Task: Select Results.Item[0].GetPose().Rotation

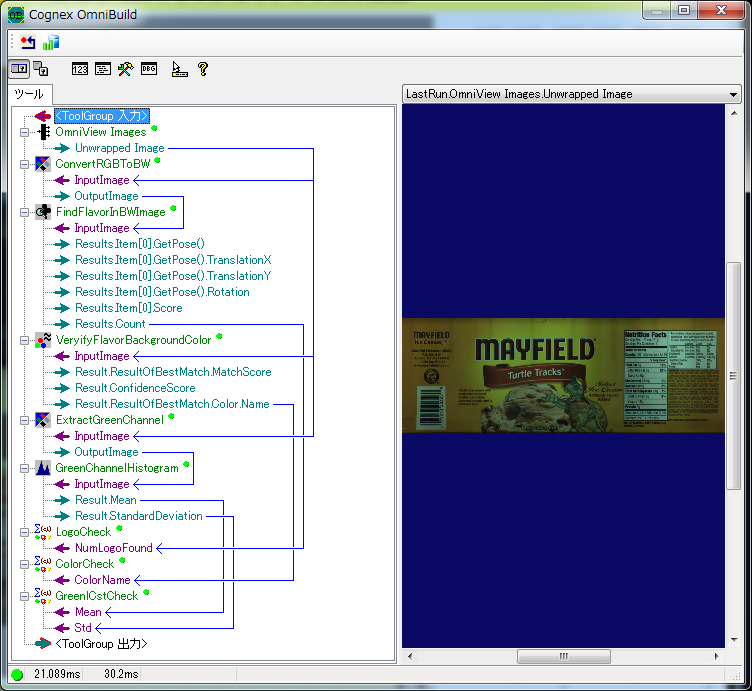Action: [162, 292]
